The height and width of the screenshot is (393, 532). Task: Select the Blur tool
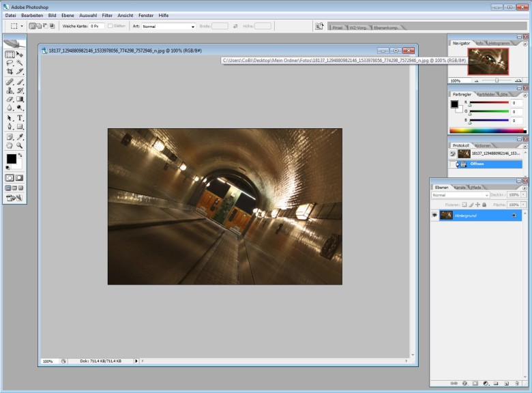tap(10, 108)
